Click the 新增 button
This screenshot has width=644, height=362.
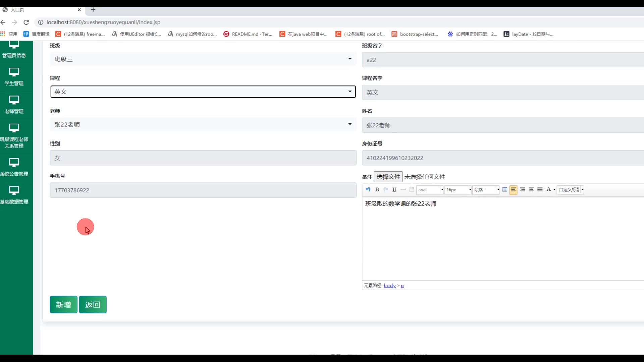coord(63,304)
